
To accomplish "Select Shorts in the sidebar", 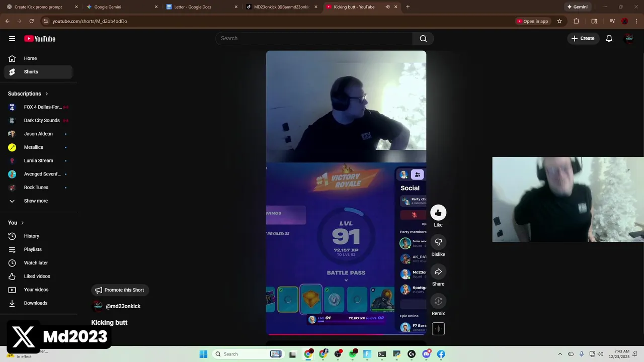I will point(38,72).
